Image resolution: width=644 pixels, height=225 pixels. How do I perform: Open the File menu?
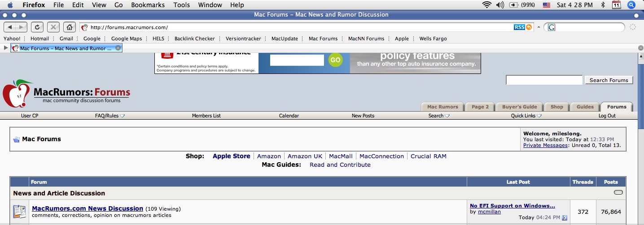click(x=58, y=5)
